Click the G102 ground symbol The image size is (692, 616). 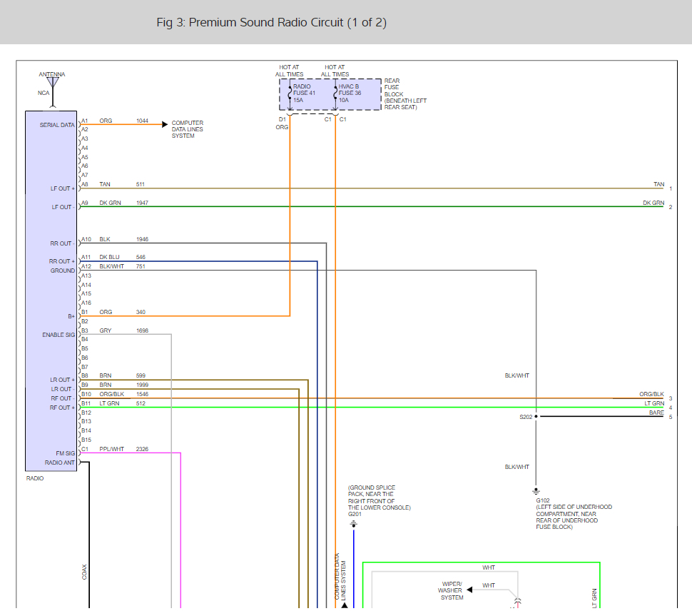point(536,491)
